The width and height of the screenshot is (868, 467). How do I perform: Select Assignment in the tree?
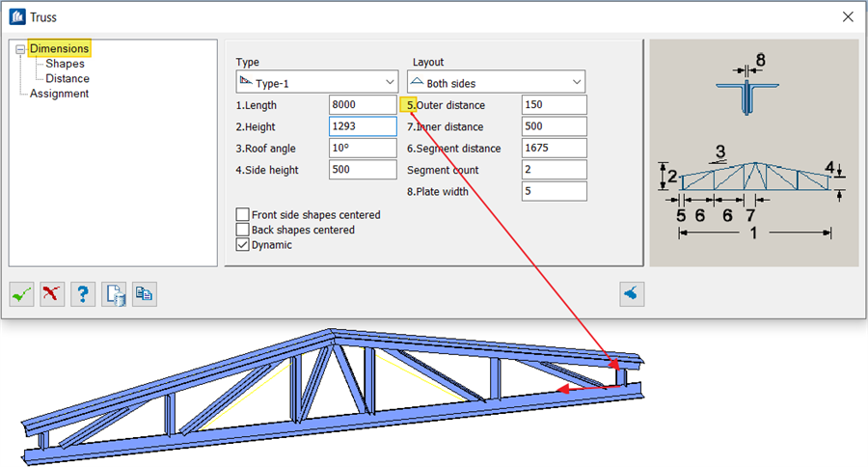(59, 94)
